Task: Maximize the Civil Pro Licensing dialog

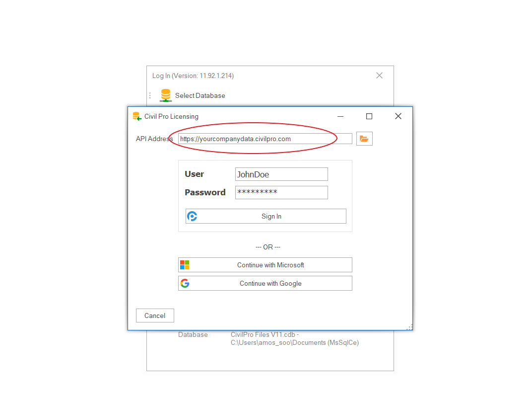Action: [x=369, y=116]
